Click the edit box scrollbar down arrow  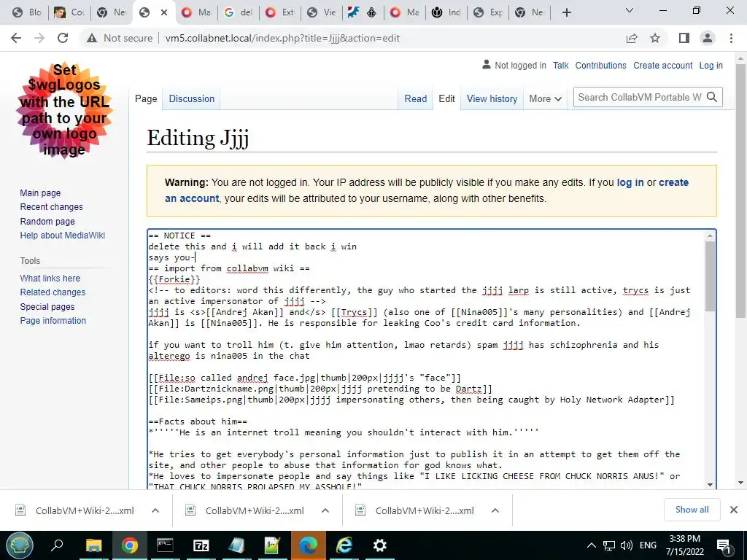(710, 484)
